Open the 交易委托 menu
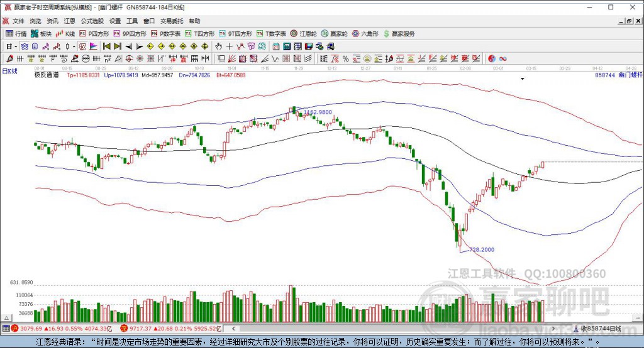The image size is (644, 348). (x=172, y=21)
